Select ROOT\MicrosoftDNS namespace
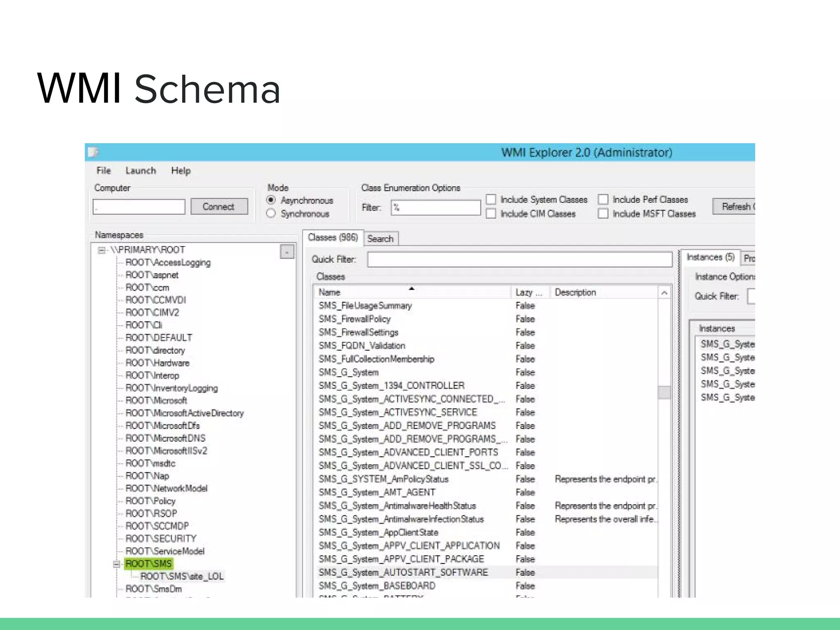Image resolution: width=840 pixels, height=630 pixels. [165, 438]
